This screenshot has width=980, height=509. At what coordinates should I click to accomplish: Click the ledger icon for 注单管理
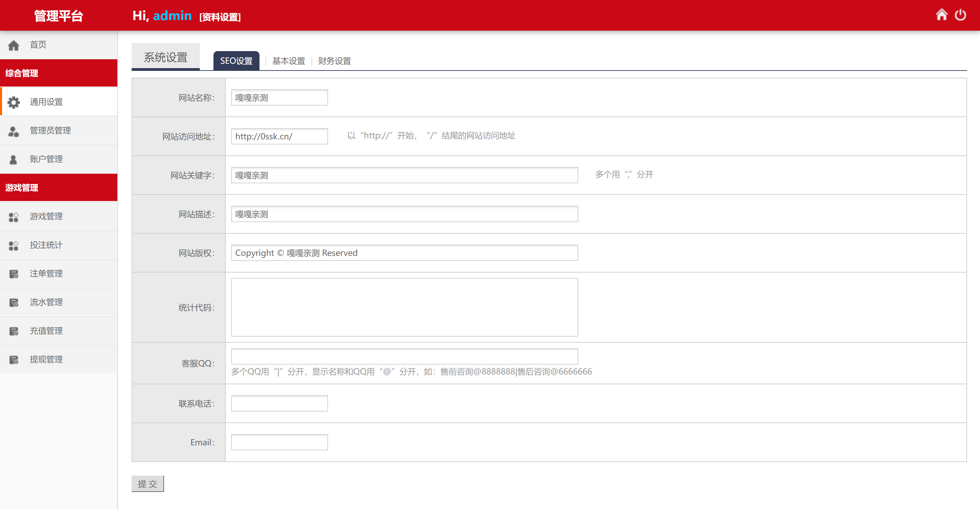coord(14,274)
